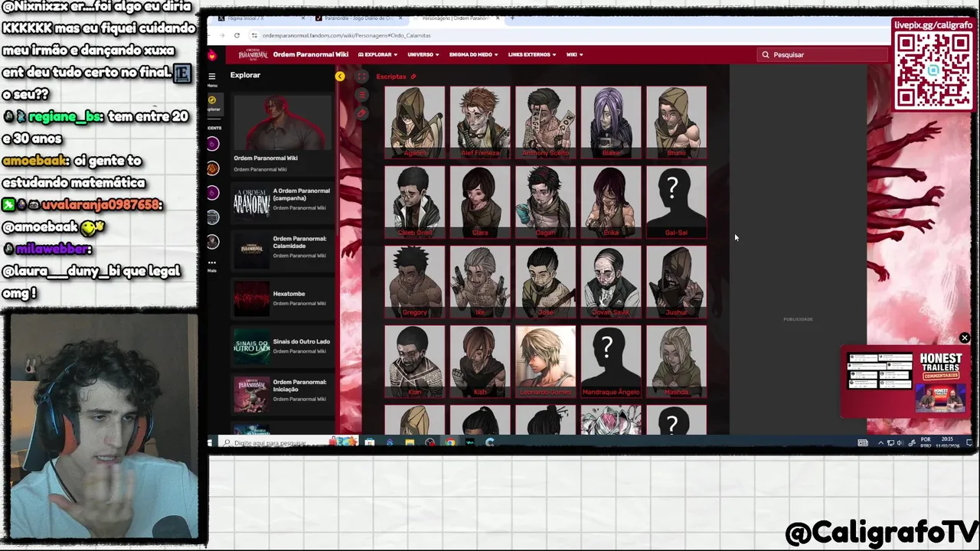Open the Microsoft Store taskbar icon
Screen dimensions: 980x551
(x=370, y=442)
